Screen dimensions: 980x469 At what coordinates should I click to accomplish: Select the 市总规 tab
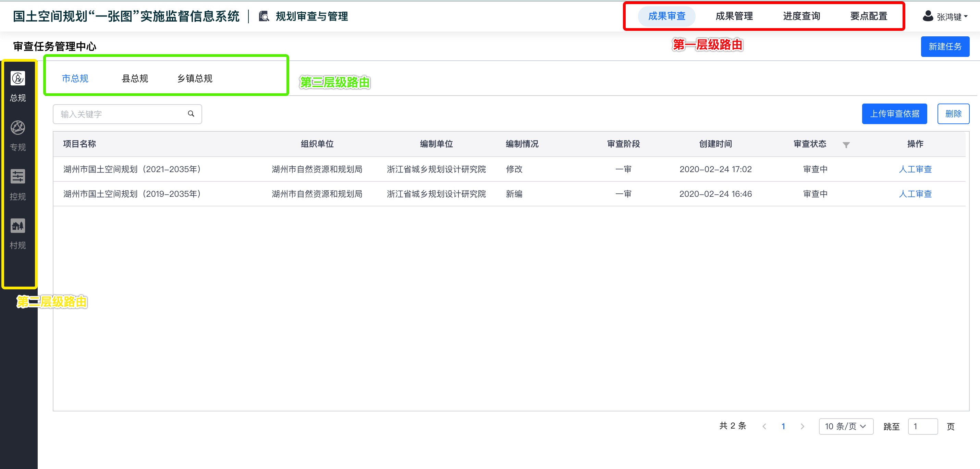coord(75,79)
